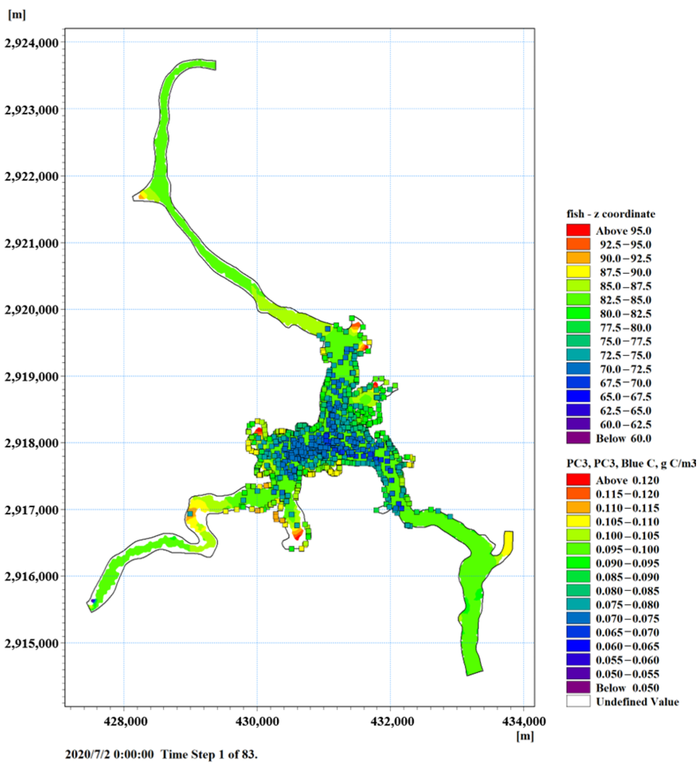Click the blue 0.060–0.065 concentration swatch
700x768 pixels.
[x=578, y=646]
